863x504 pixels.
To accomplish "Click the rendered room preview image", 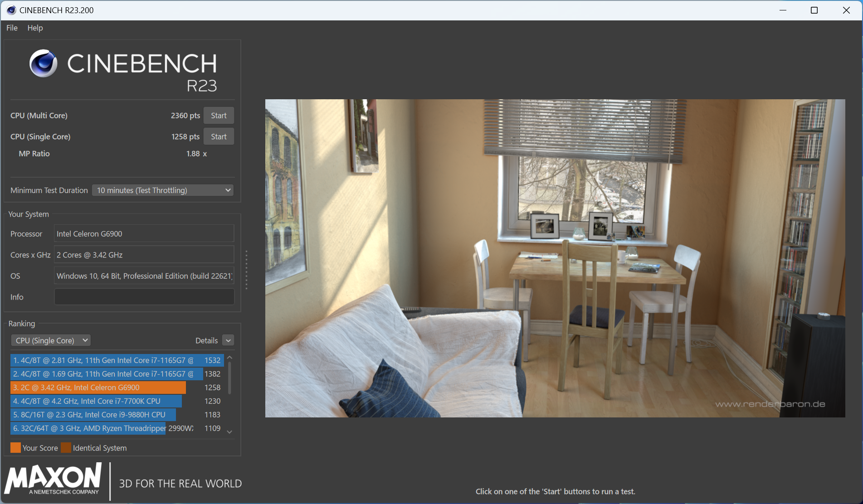I will 555,258.
